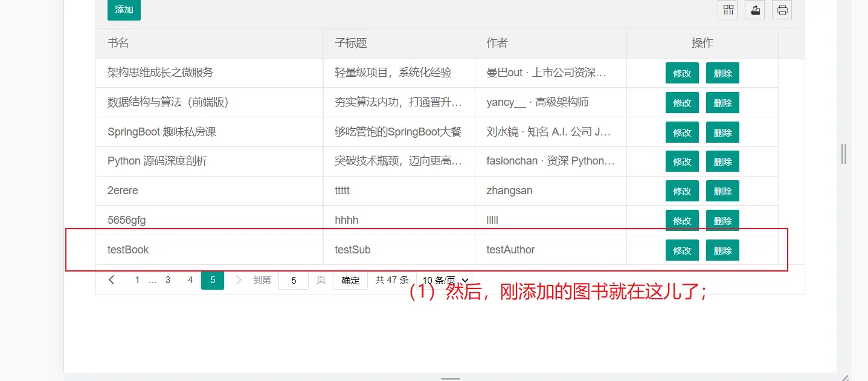Click the yancy__ · 高级架构师 author cell
The width and height of the screenshot is (868, 381).
(551, 102)
